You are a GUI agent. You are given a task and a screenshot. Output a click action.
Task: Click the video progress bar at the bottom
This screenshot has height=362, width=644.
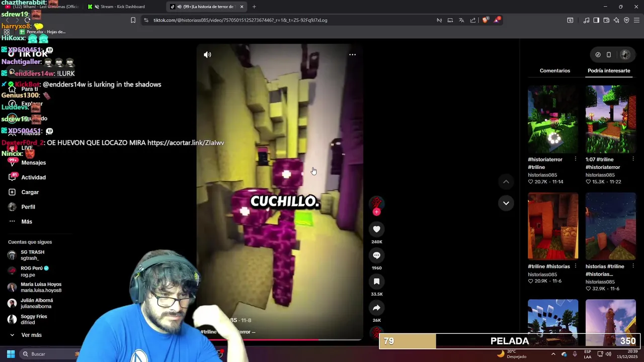click(x=280, y=339)
